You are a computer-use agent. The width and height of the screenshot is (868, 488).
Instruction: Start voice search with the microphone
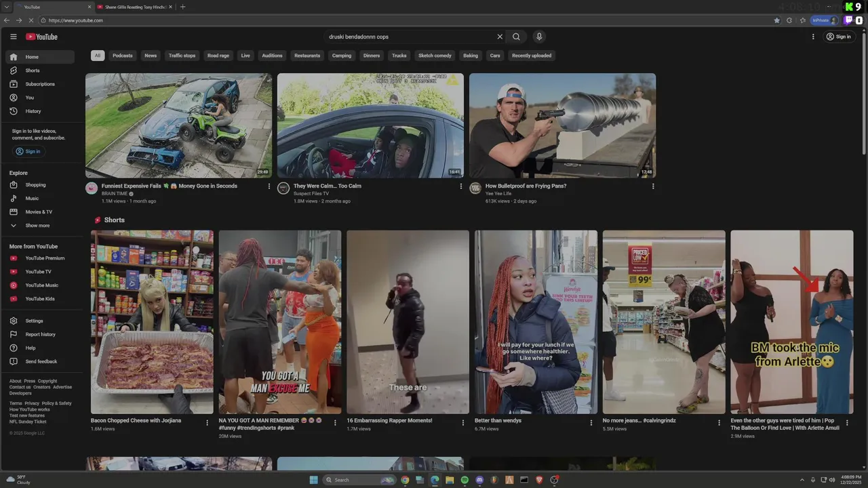click(x=539, y=37)
